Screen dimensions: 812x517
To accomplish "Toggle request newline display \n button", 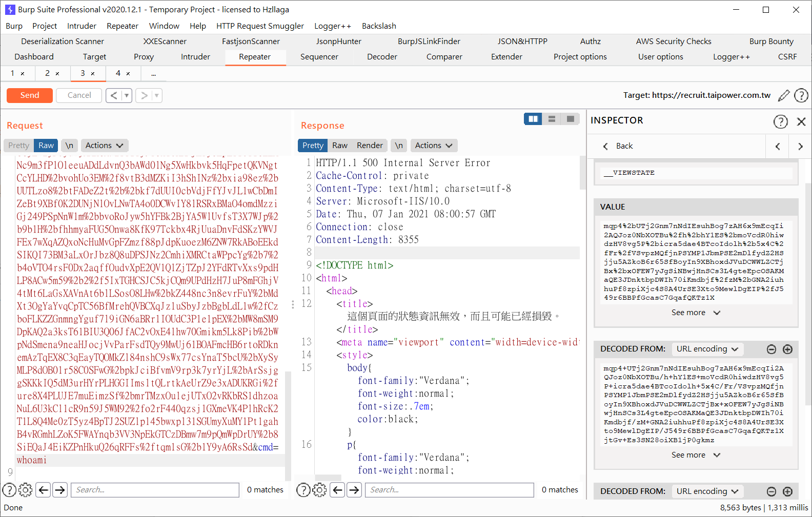I will [69, 146].
